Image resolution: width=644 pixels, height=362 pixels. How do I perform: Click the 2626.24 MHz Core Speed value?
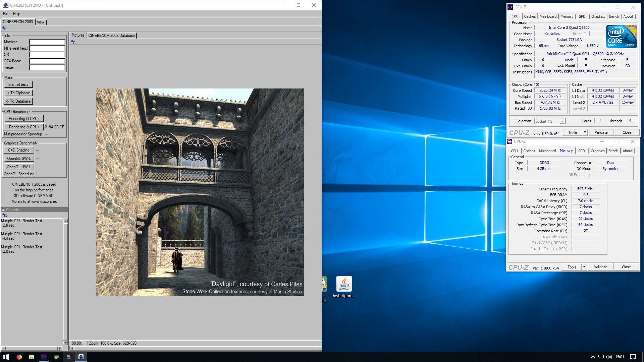click(x=550, y=90)
